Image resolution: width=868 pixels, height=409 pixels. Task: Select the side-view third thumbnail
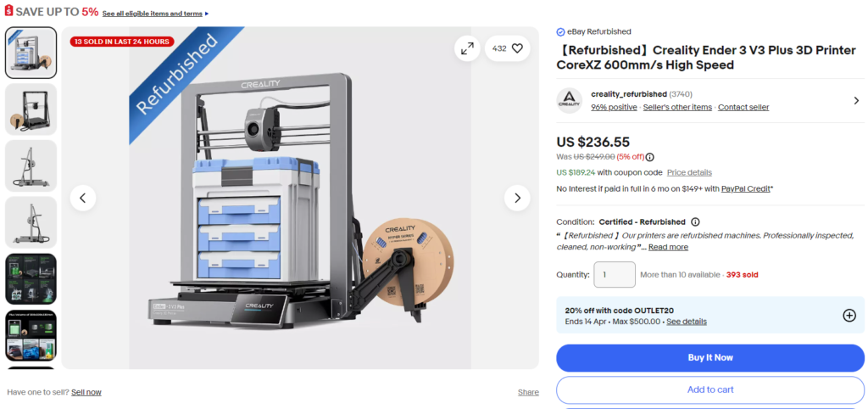[31, 165]
